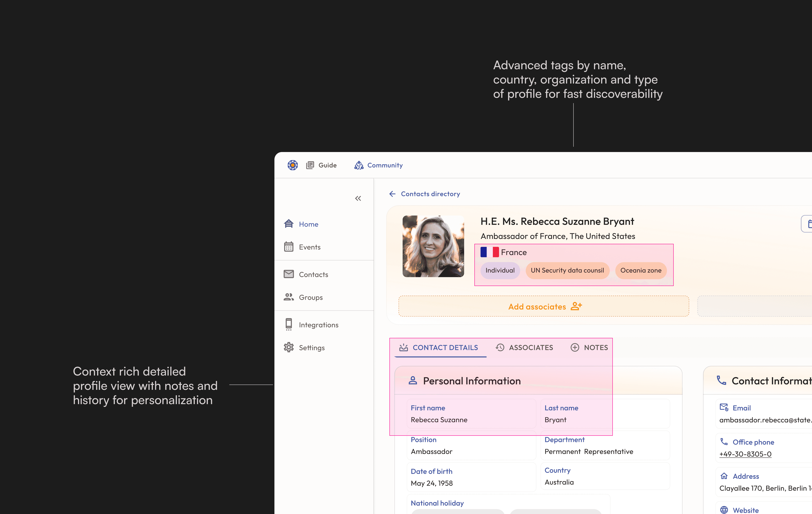The image size is (812, 514).
Task: Collapse the sidebar with double chevron
Action: pyautogui.click(x=358, y=198)
